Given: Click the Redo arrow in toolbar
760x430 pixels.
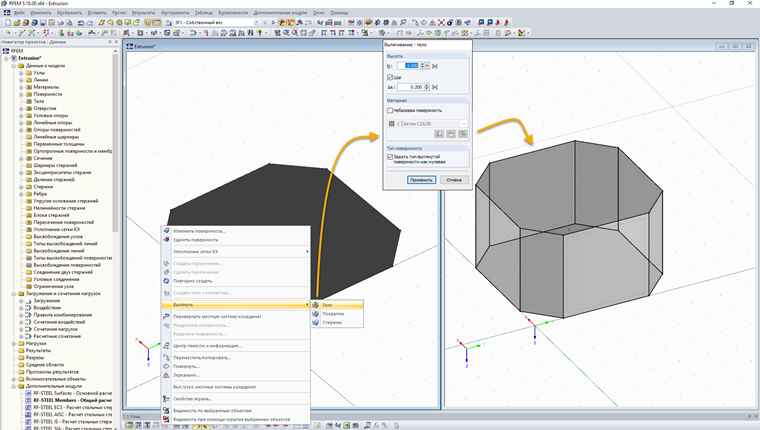Looking at the screenshot, I should pyautogui.click(x=90, y=22).
